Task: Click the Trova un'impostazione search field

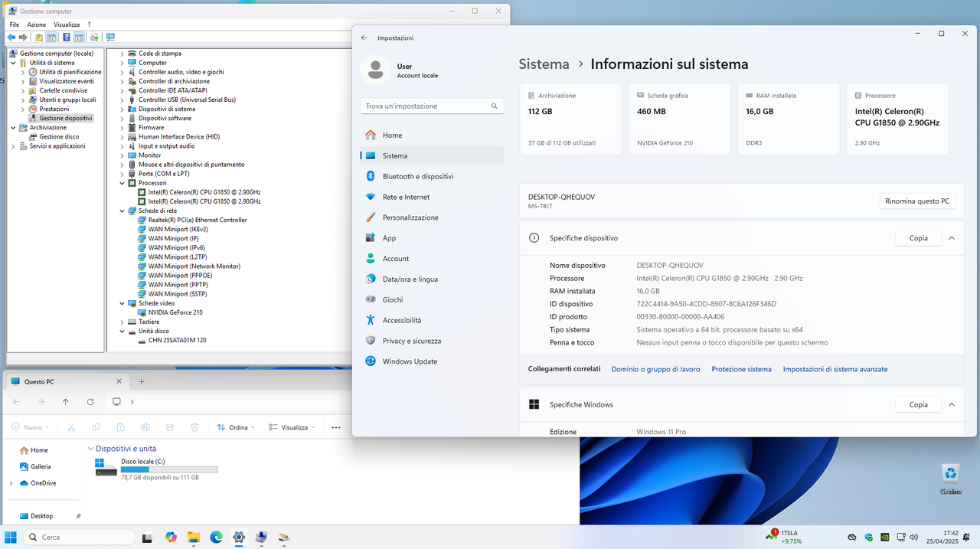Action: coord(432,106)
